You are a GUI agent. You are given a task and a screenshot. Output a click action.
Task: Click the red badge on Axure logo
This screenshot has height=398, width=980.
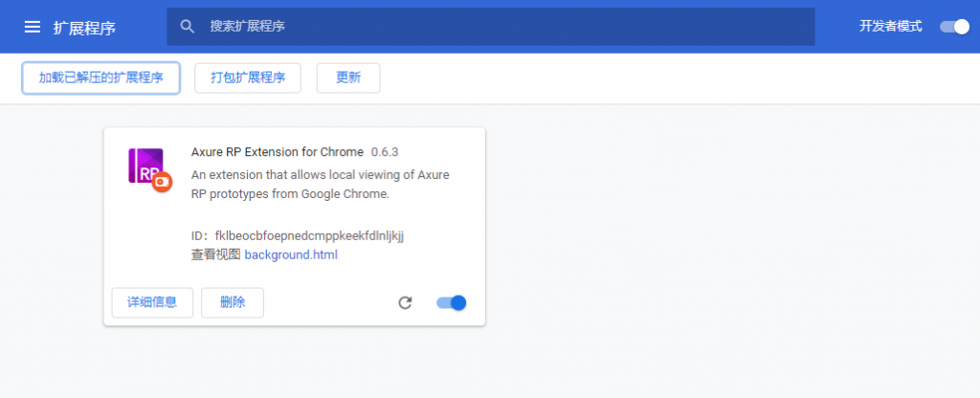click(162, 181)
